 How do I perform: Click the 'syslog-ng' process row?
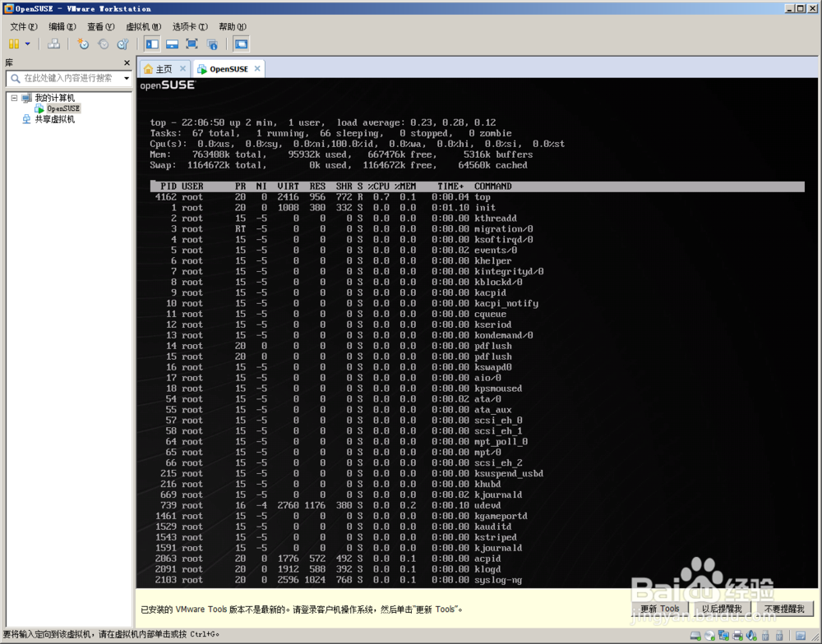[339, 580]
